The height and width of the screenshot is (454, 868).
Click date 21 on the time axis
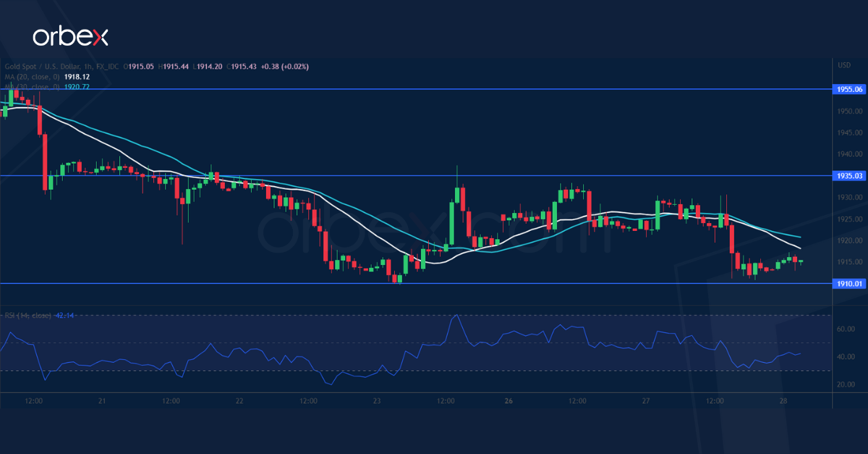pyautogui.click(x=101, y=401)
